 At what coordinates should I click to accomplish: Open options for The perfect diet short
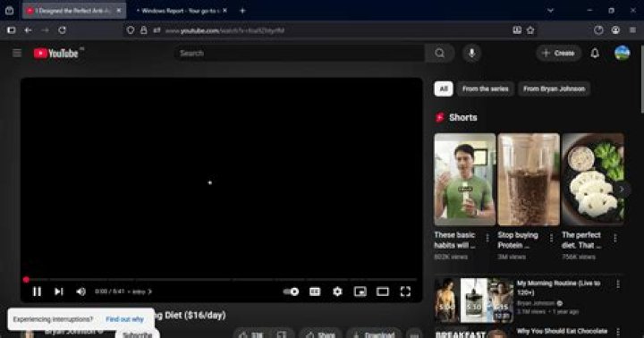(614, 238)
